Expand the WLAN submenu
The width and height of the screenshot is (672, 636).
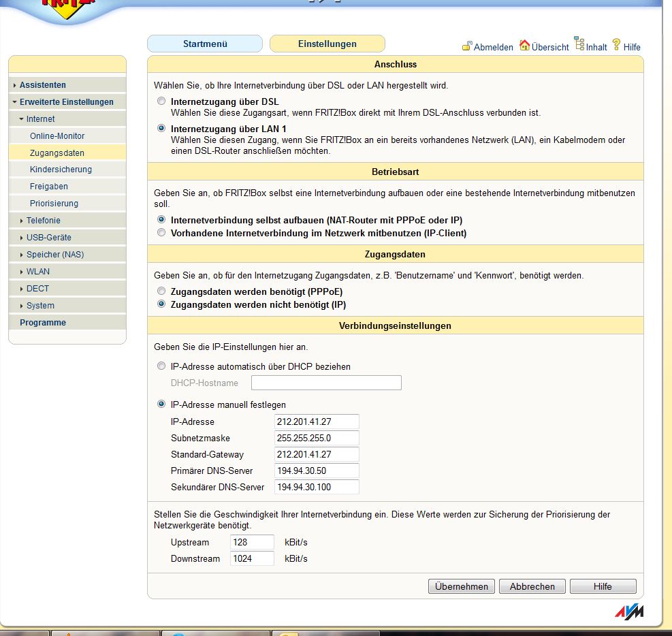[67, 271]
